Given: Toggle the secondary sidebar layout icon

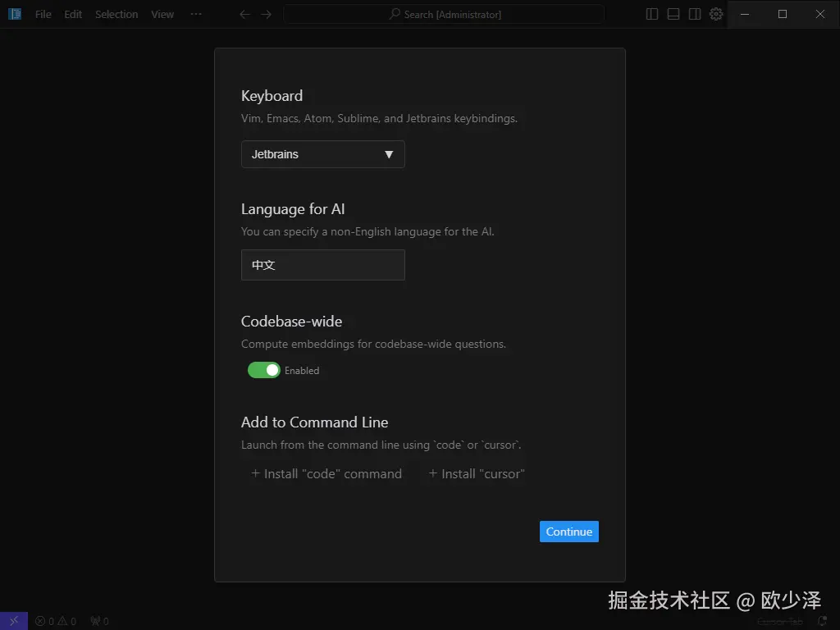Looking at the screenshot, I should tap(695, 14).
